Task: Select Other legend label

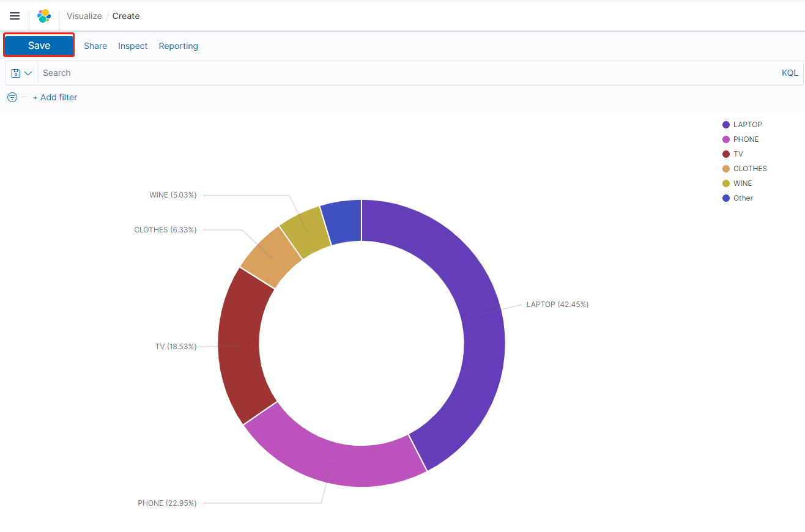Action: (743, 198)
